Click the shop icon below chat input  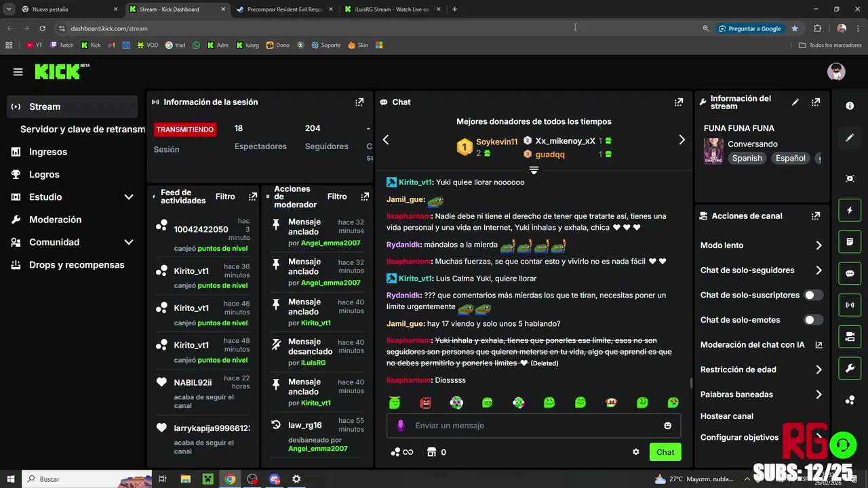tap(431, 452)
